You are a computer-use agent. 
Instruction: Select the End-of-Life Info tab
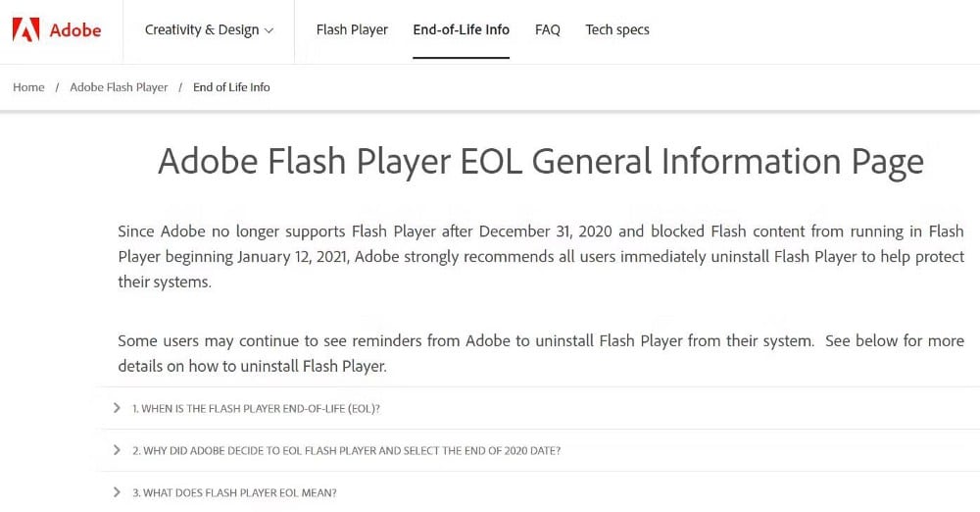tap(461, 29)
